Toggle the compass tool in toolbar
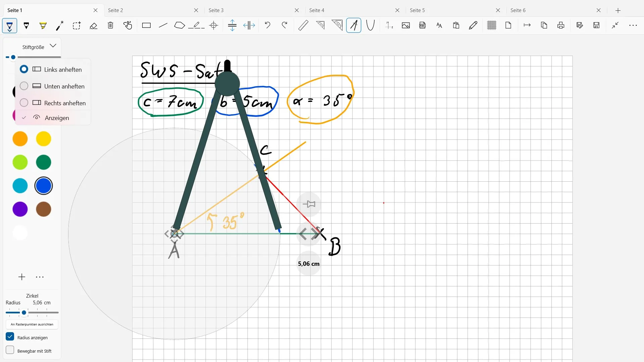 coord(354,25)
